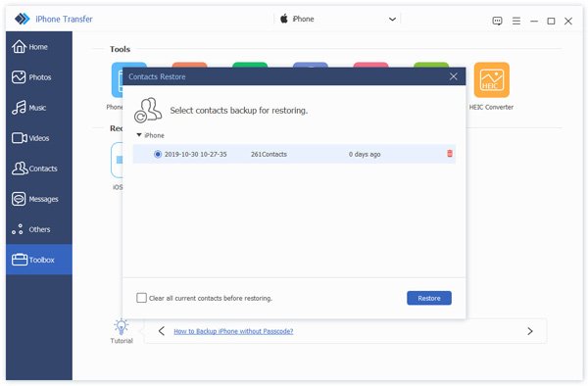Select Toolbox in the sidebar
588x386 pixels.
[39, 260]
